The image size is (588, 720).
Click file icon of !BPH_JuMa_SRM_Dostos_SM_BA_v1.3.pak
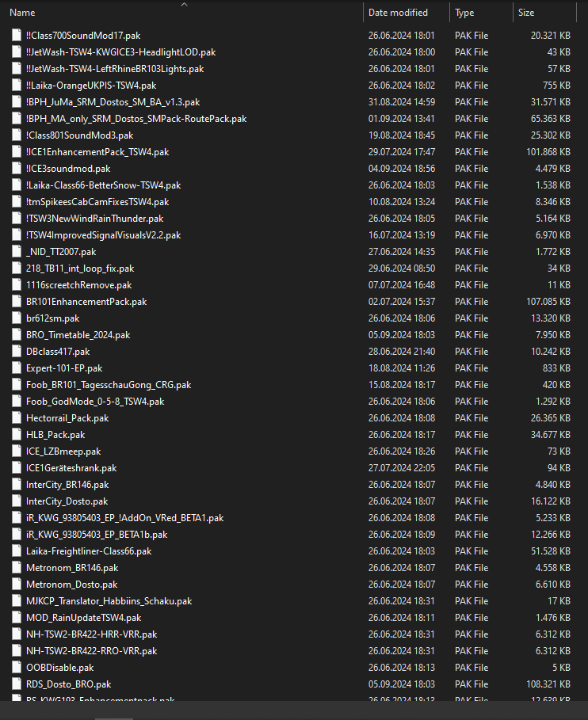pyautogui.click(x=17, y=102)
